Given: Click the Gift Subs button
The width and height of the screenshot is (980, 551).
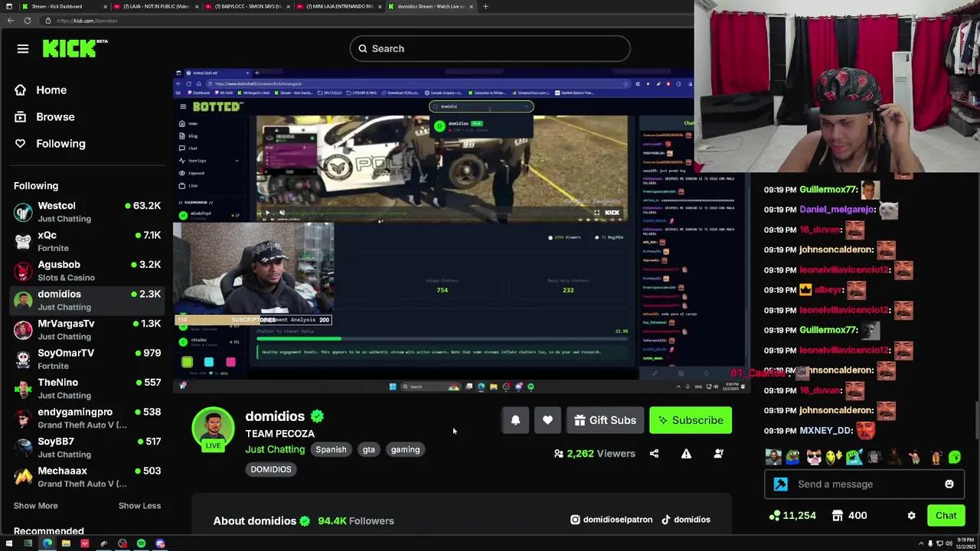Looking at the screenshot, I should tap(605, 420).
